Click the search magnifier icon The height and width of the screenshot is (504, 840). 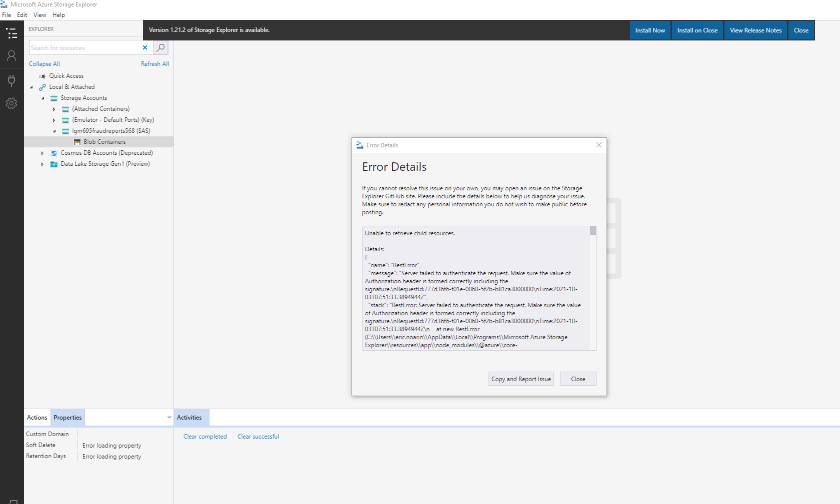[x=160, y=47]
